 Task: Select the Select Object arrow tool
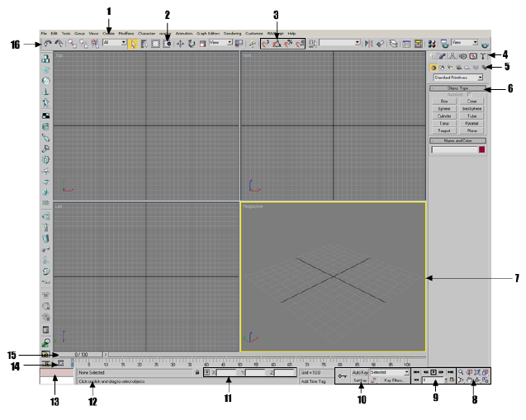pyautogui.click(x=133, y=44)
